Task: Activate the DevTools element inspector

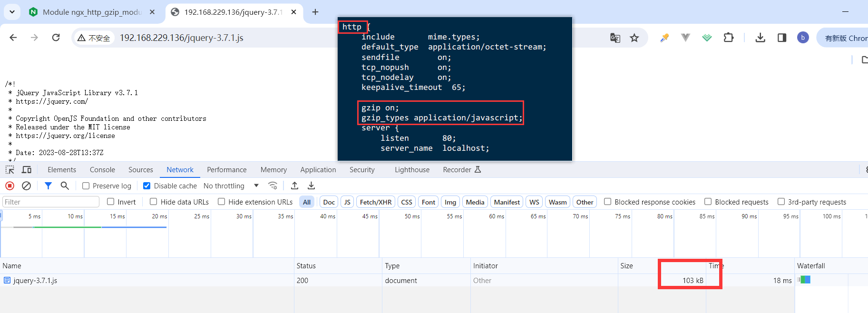Action: pos(10,170)
